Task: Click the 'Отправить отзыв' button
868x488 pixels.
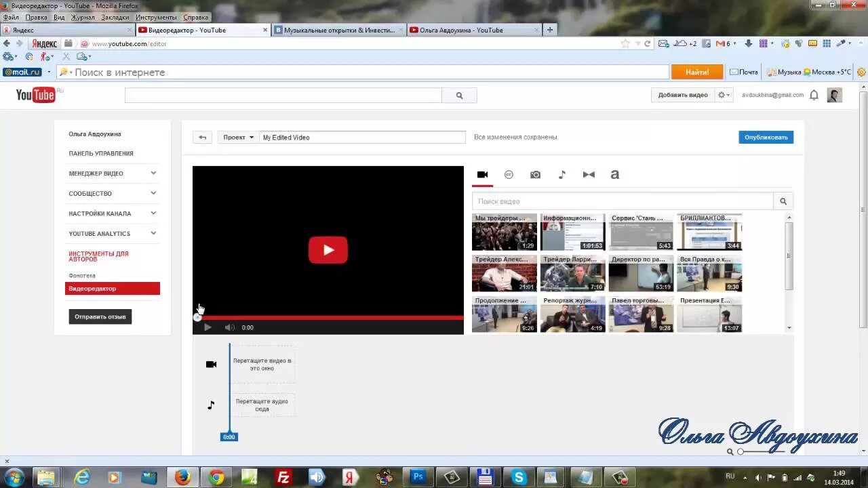Action: (100, 317)
